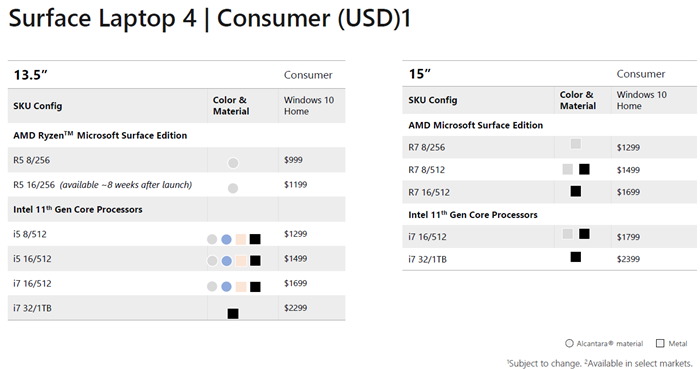Click black swatch in R7 16/512 row
Viewport: 700px width, 369px height.
(x=575, y=191)
